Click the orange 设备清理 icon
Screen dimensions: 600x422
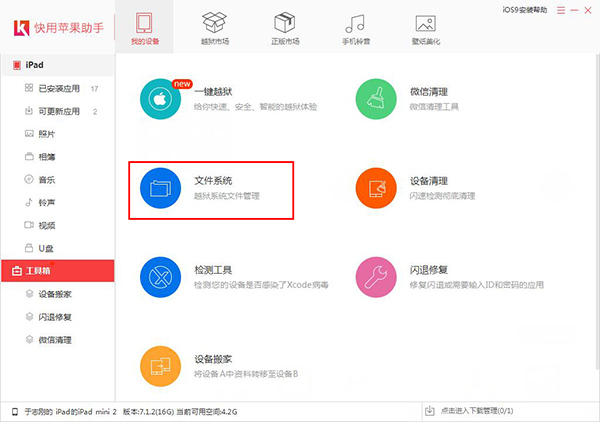(x=376, y=188)
